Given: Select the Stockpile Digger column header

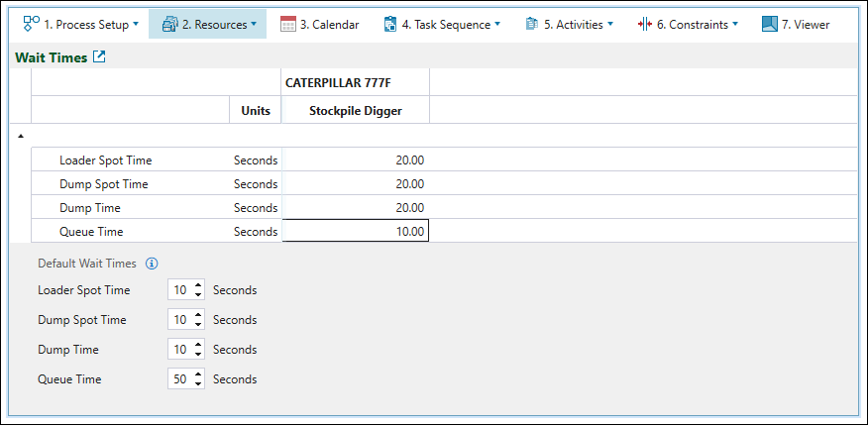Looking at the screenshot, I should (356, 111).
